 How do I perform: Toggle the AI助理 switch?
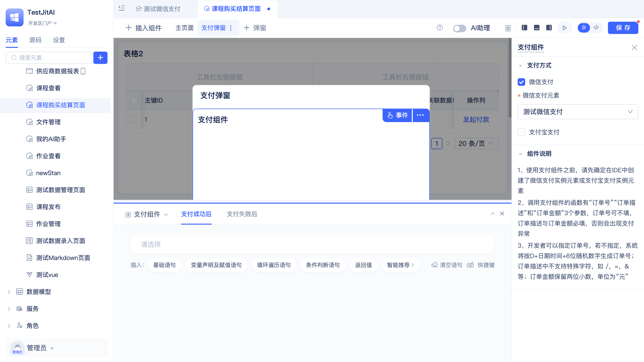tap(459, 28)
